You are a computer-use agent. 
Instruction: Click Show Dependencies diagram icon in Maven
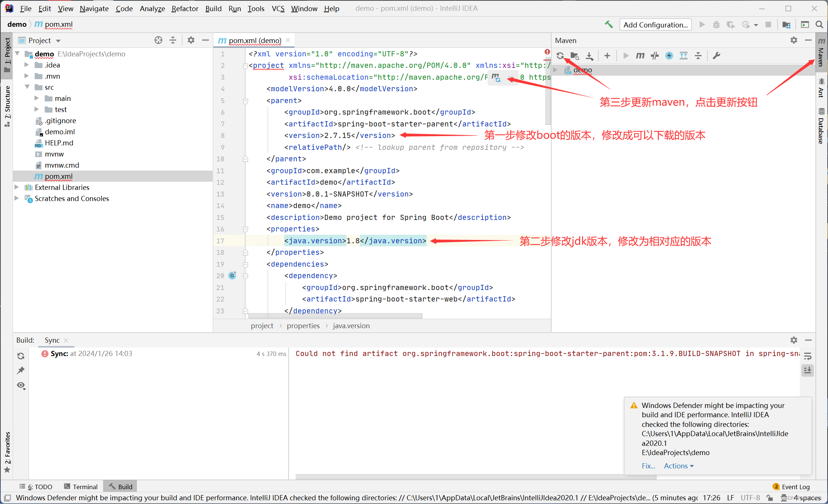click(x=684, y=56)
